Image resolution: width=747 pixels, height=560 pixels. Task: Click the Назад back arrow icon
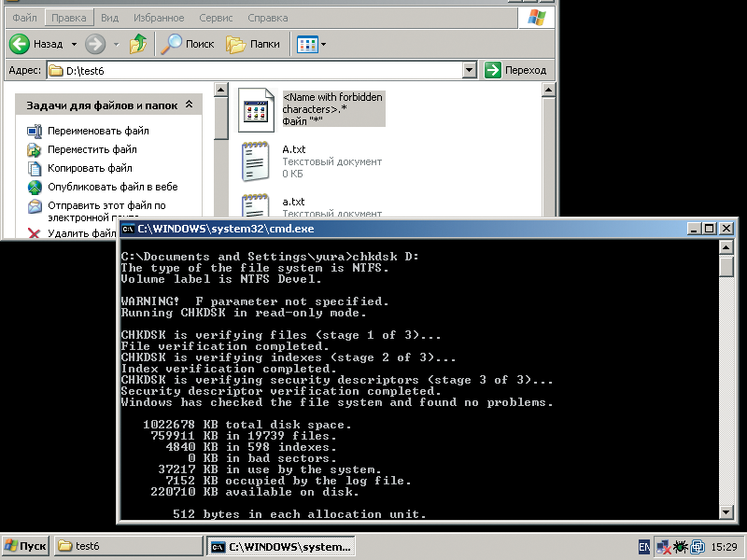[20, 44]
